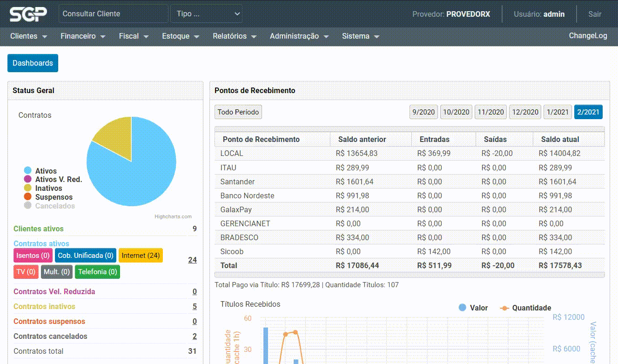Open the Sistema menu

click(361, 36)
